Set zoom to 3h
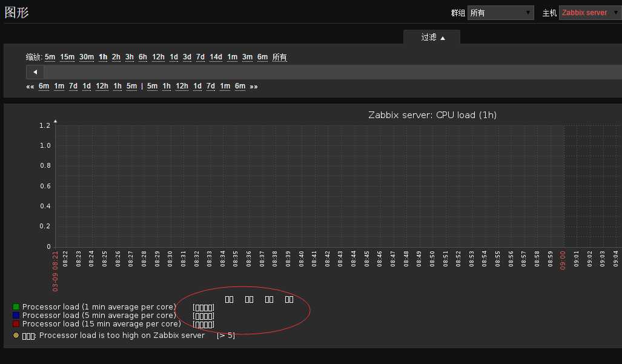 coord(130,57)
